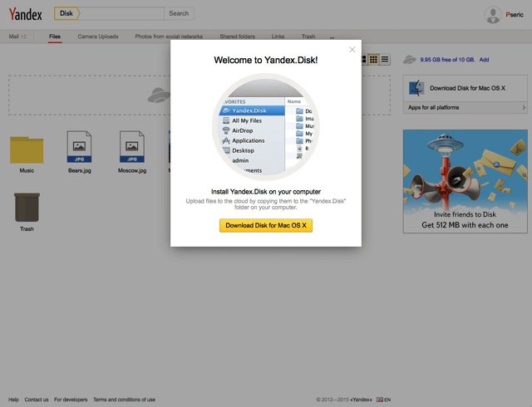Open the Links tab
The image size is (532, 407).
278,37
